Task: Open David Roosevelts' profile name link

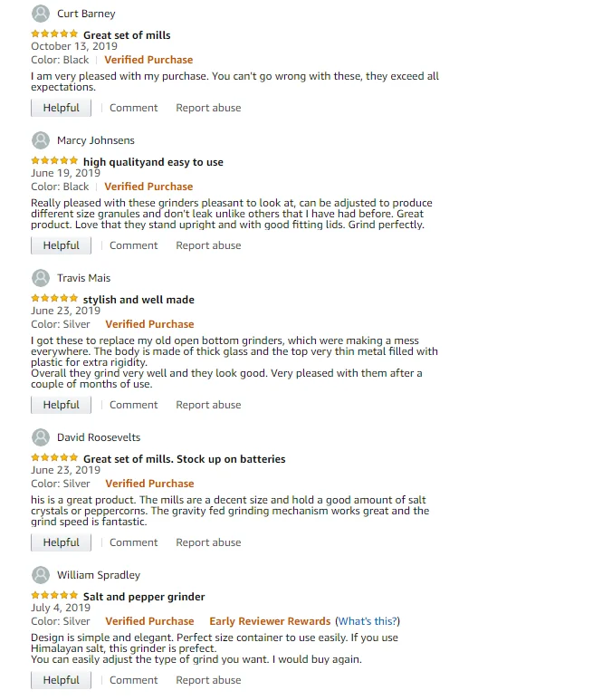Action: 99,437
